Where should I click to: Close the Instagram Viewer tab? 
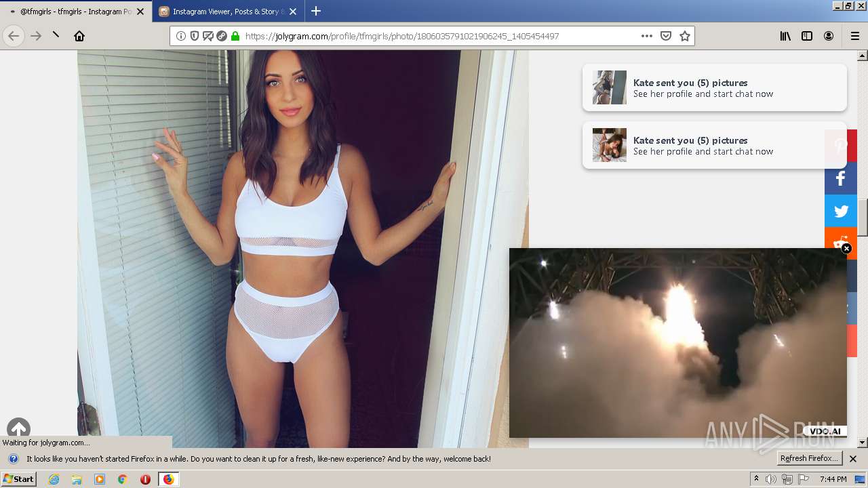coord(293,12)
